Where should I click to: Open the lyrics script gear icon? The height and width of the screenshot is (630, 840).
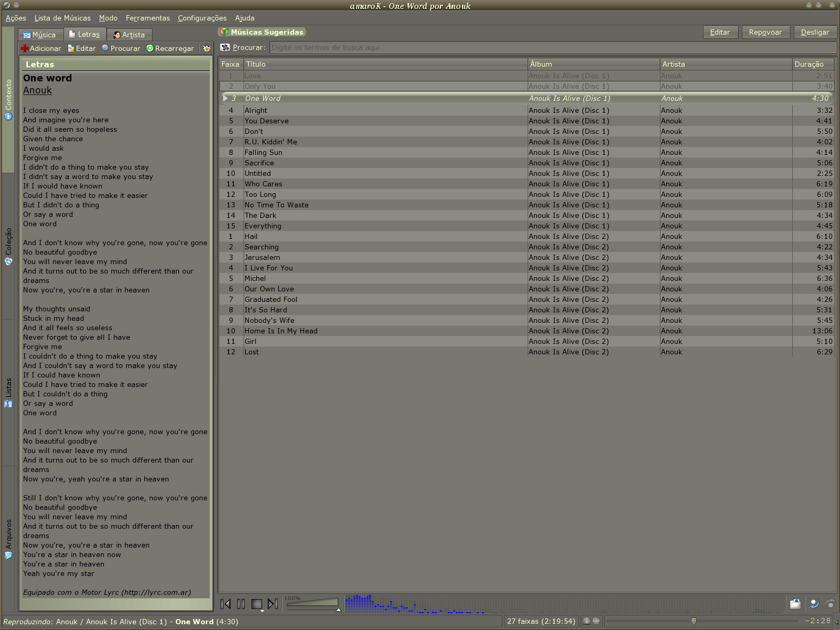(207, 48)
